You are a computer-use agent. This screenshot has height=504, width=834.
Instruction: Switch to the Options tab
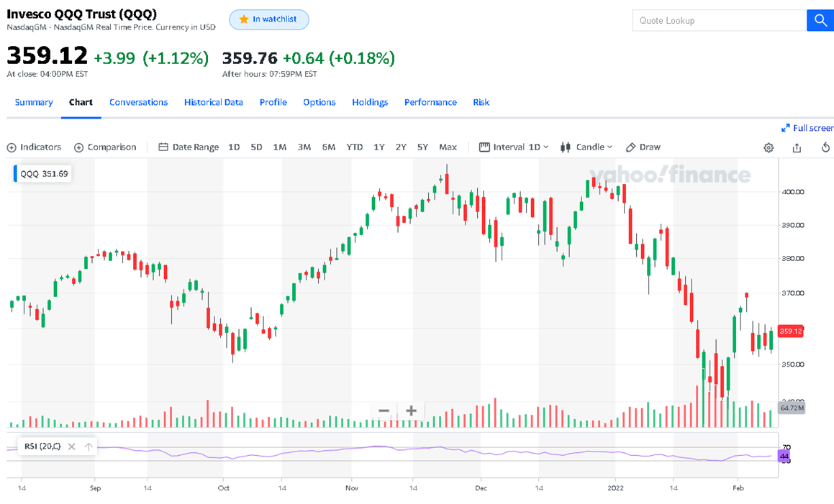[x=319, y=102]
